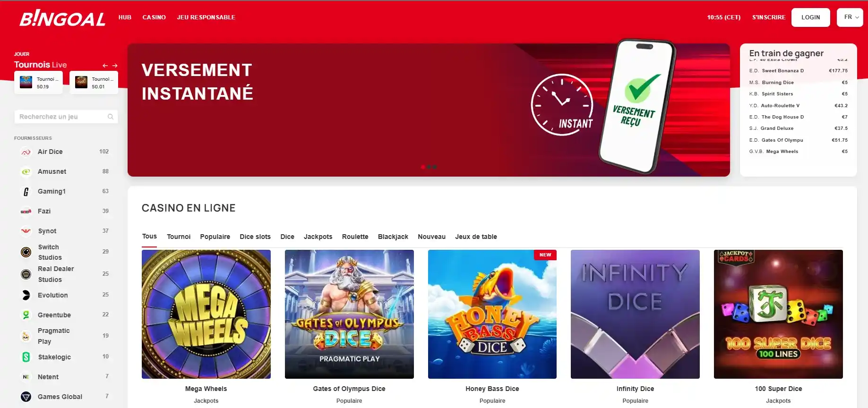Click the Fazi provider icon
Screen dimensions: 868x408
pos(26,212)
